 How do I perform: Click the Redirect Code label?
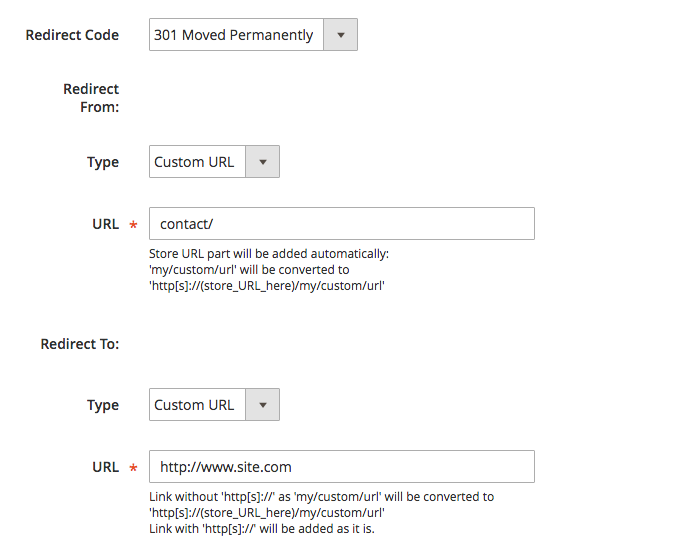(x=71, y=35)
